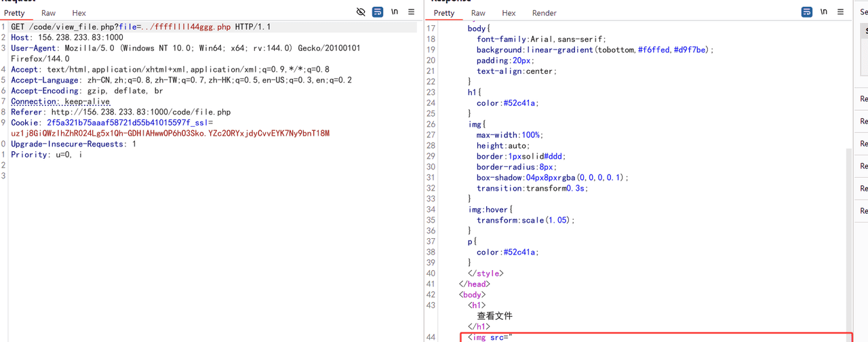Image resolution: width=868 pixels, height=342 pixels.
Task: Expand the 'Se' section in right sidebar
Action: click(863, 12)
